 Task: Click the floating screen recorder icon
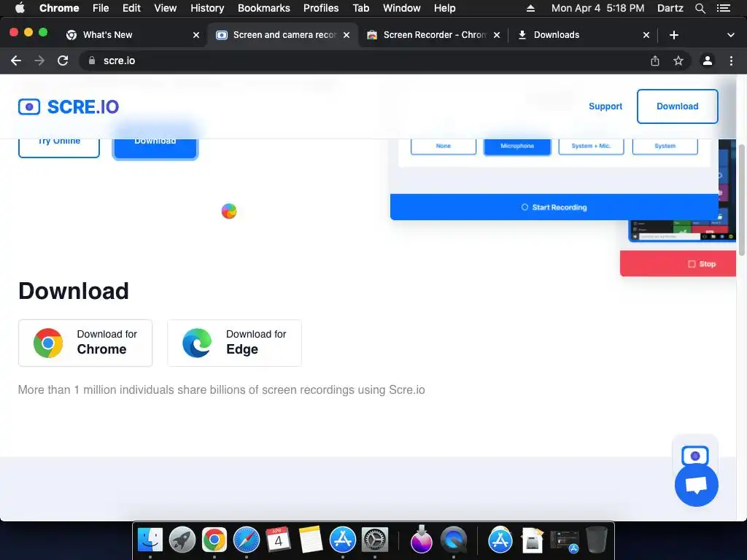coord(694,456)
